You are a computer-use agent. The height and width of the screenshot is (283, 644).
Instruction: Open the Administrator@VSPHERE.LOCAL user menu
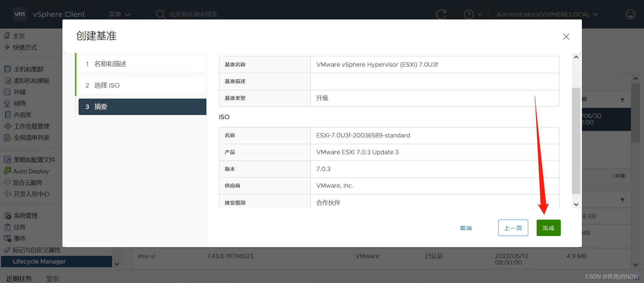[547, 14]
